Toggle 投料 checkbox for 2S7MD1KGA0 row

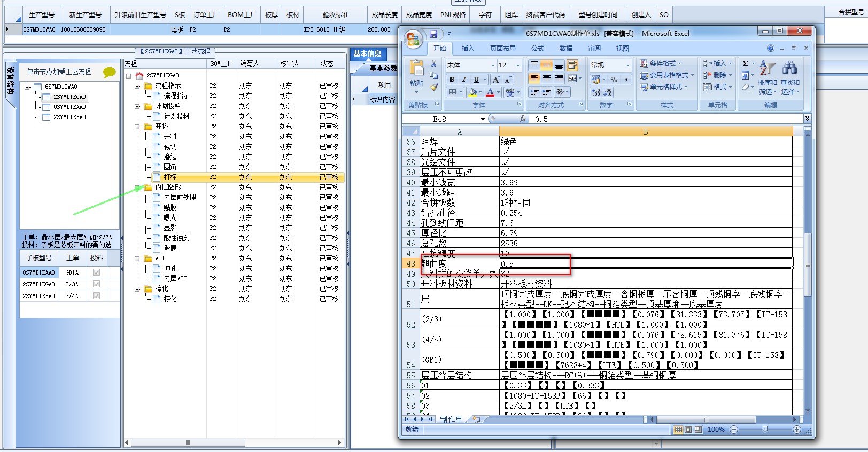click(x=96, y=284)
